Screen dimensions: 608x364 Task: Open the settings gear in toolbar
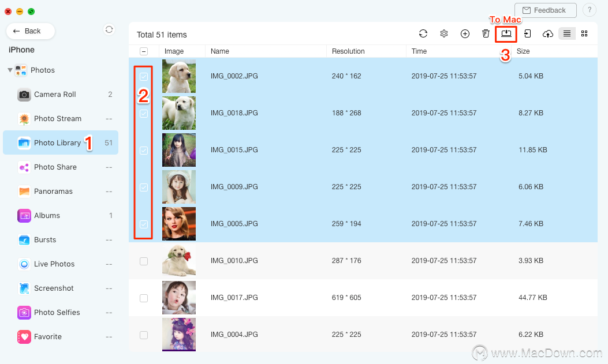[444, 33]
